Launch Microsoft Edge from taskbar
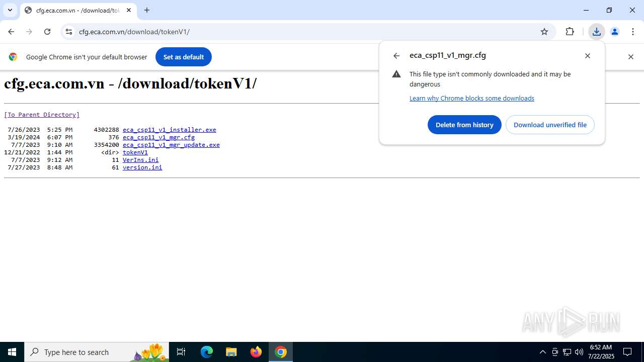 point(207,352)
